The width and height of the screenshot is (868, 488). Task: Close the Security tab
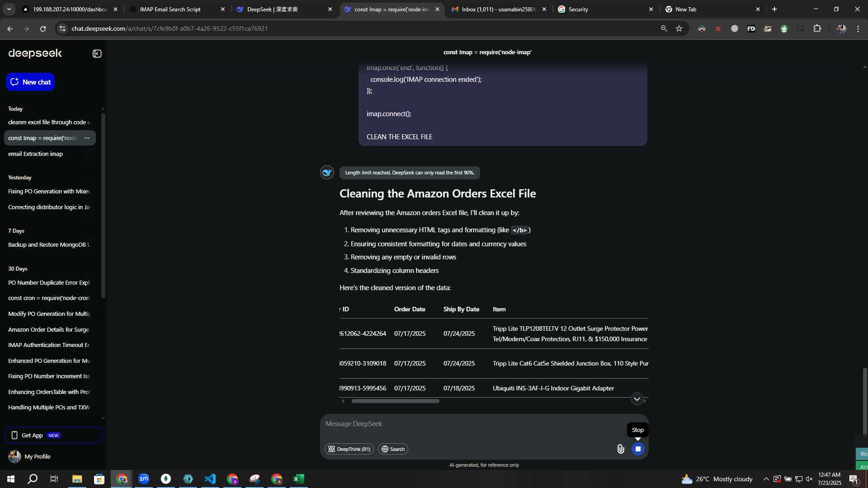click(651, 9)
